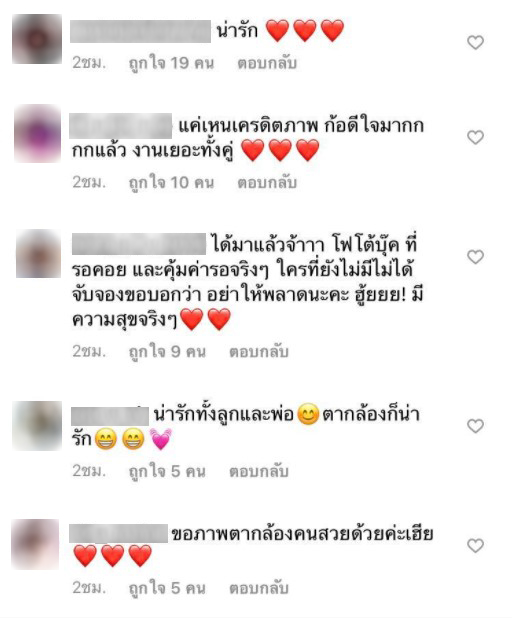Open blurred username before "ขอภาพตากล้อง" text
This screenshot has width=512, height=618.
[119, 534]
